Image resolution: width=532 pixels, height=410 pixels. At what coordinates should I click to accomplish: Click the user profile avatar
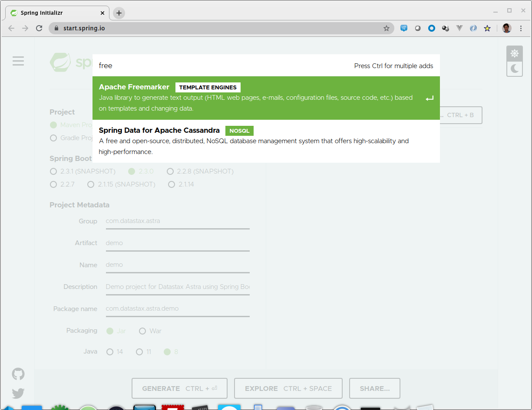point(506,28)
